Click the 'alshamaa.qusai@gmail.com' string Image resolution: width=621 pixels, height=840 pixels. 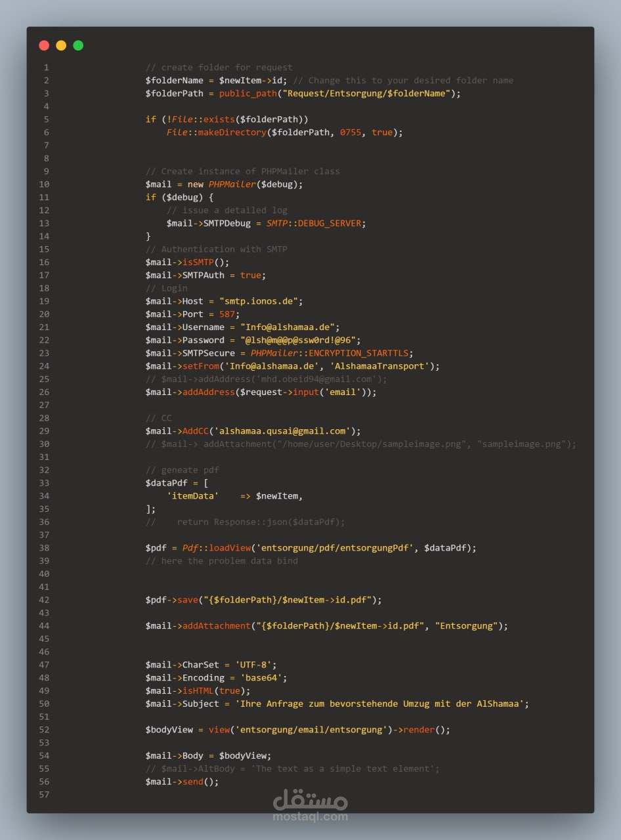pos(282,430)
